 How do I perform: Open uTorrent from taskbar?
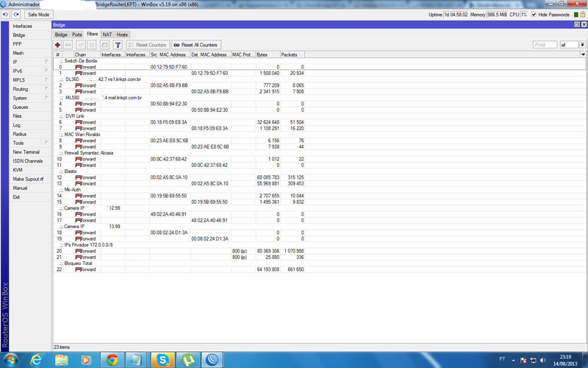pos(188,360)
